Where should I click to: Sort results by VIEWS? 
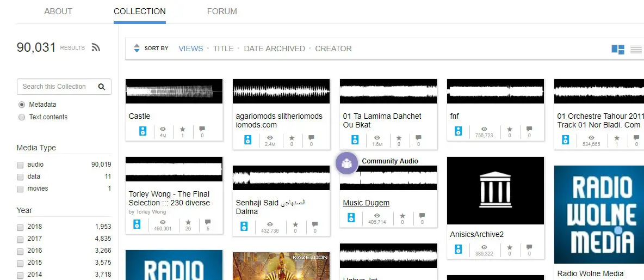(x=191, y=48)
